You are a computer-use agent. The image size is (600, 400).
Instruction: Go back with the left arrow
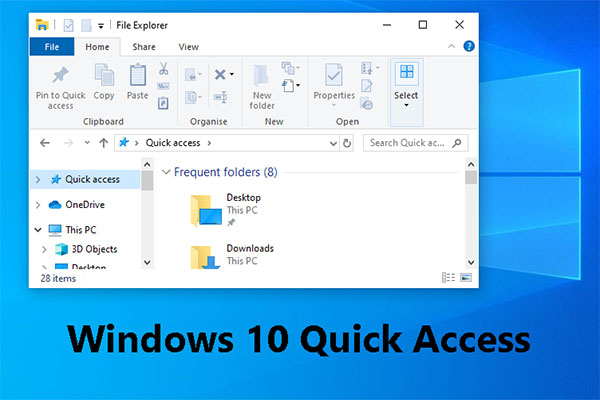pos(45,143)
